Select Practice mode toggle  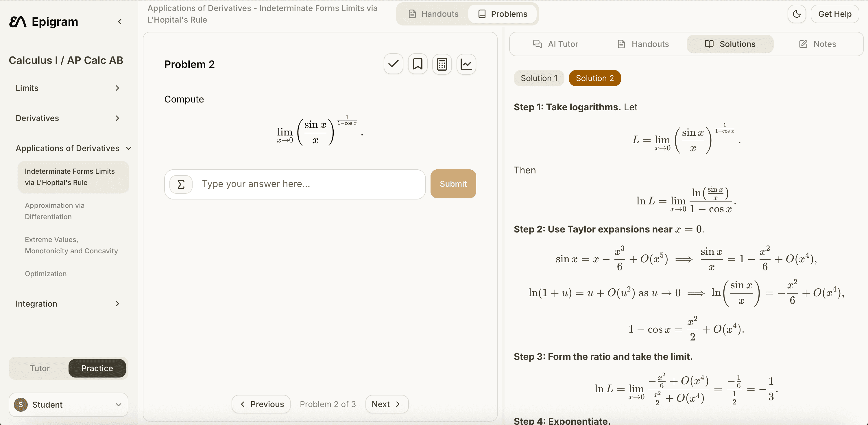(97, 368)
